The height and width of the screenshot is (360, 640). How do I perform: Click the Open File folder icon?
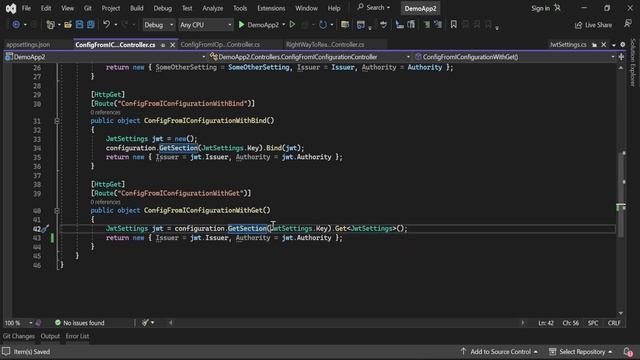68,25
